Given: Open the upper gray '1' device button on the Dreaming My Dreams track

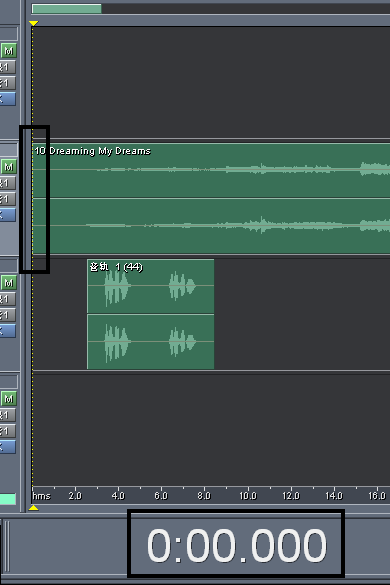Looking at the screenshot, I should [7, 183].
